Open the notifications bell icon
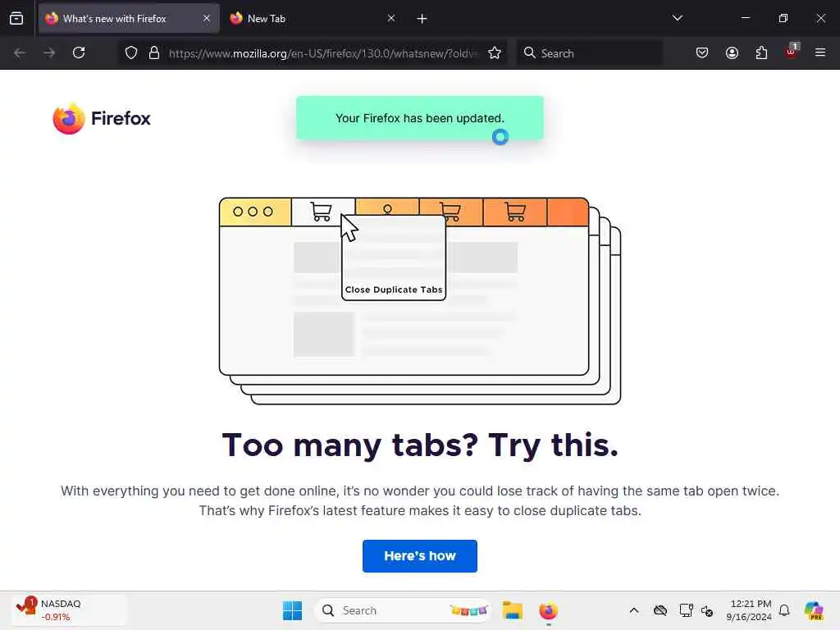This screenshot has width=840, height=630. 784,610
